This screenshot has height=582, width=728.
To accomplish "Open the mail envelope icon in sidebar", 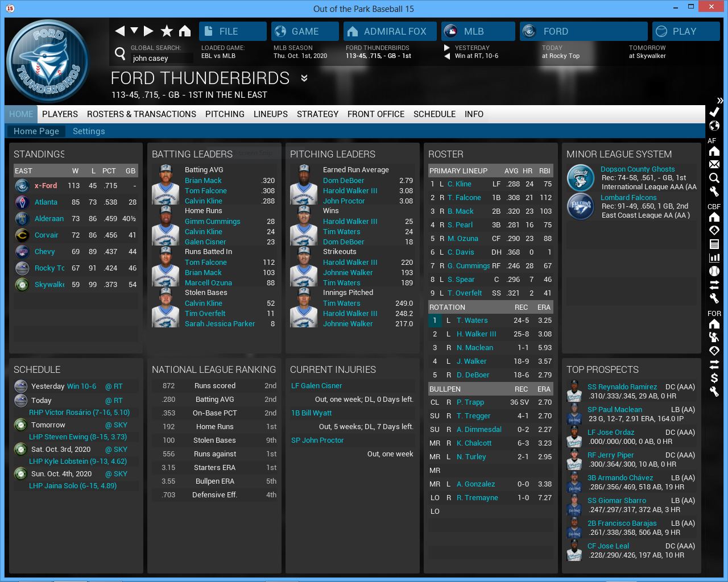I will click(x=714, y=164).
